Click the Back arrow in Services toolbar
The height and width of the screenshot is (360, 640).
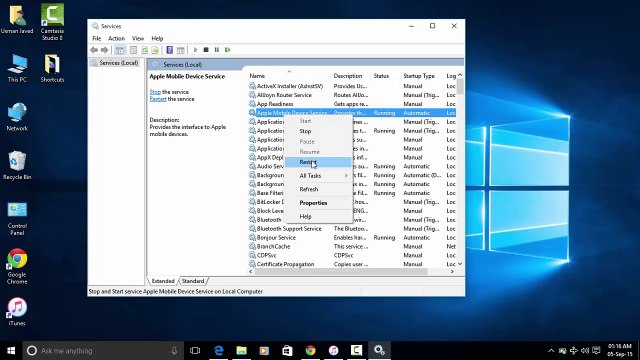click(94, 50)
